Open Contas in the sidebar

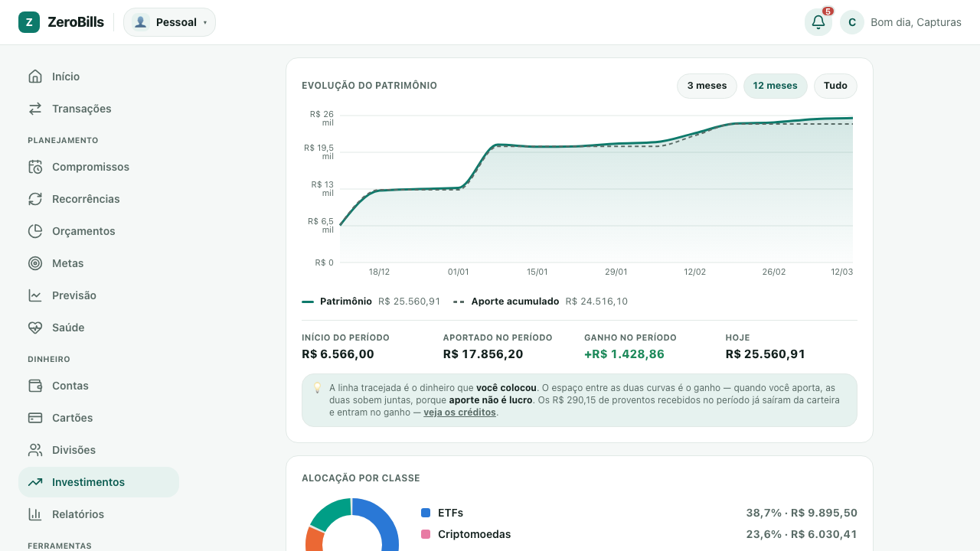(x=99, y=386)
